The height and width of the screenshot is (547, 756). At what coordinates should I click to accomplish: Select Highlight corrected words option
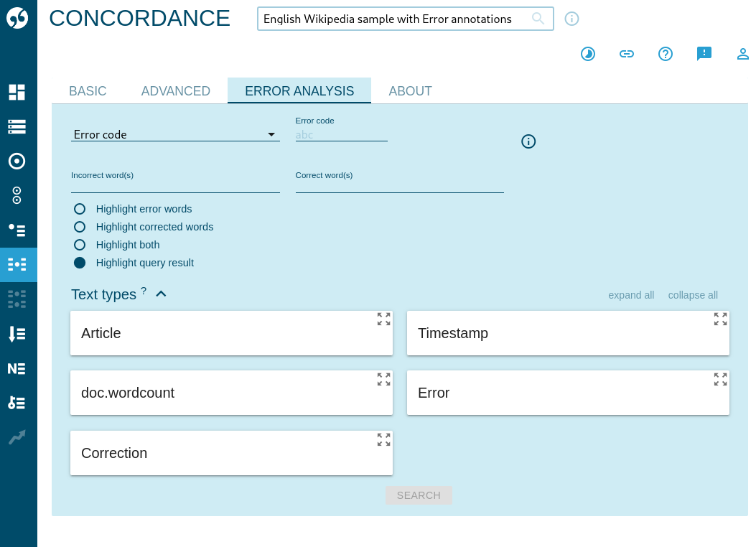[x=80, y=227]
